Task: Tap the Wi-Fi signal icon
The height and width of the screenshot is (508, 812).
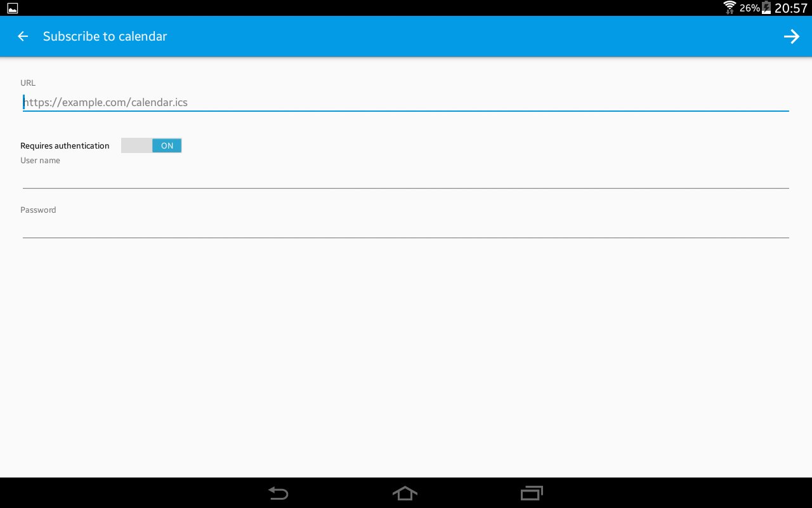Action: coord(730,8)
